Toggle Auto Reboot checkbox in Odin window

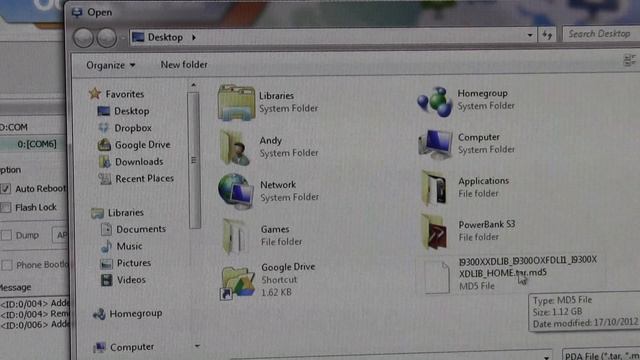(x=5, y=189)
